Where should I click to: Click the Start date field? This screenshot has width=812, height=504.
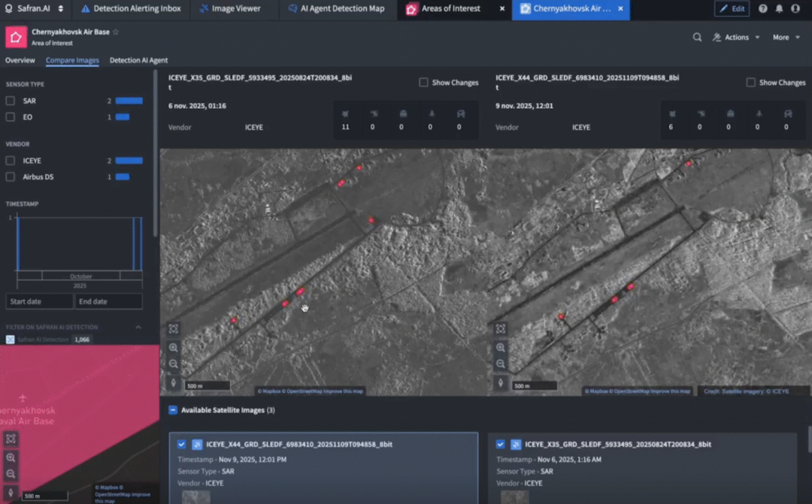tap(39, 301)
